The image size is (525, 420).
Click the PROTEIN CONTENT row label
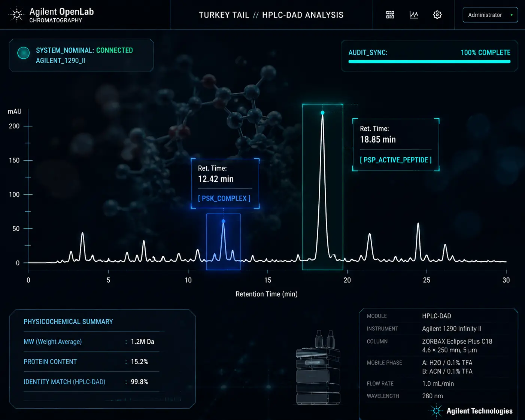click(x=50, y=362)
